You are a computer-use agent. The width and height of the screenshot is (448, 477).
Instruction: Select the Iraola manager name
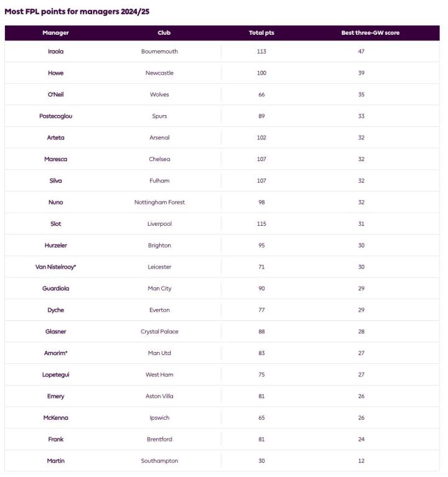click(x=55, y=52)
